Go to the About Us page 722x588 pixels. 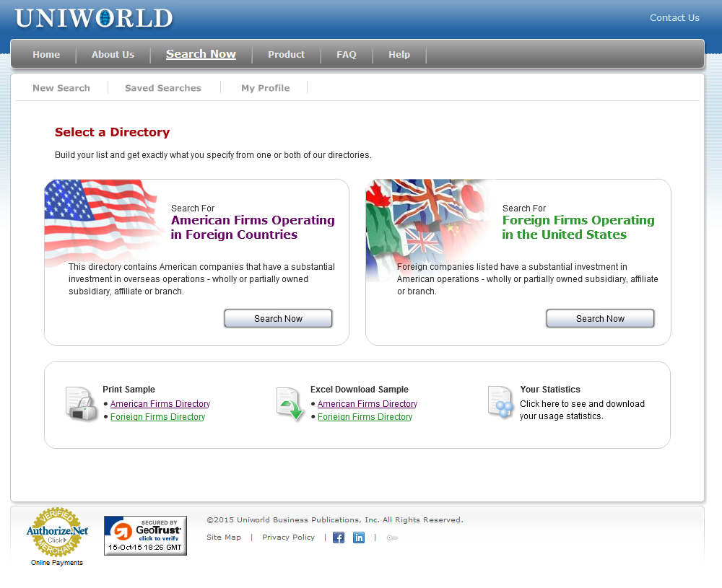pos(113,55)
